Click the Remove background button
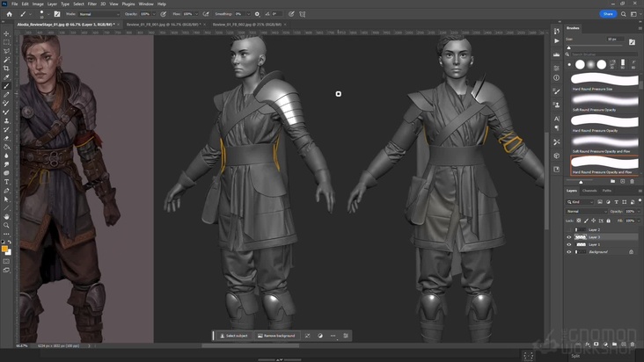This screenshot has height=362, width=644. [x=276, y=336]
